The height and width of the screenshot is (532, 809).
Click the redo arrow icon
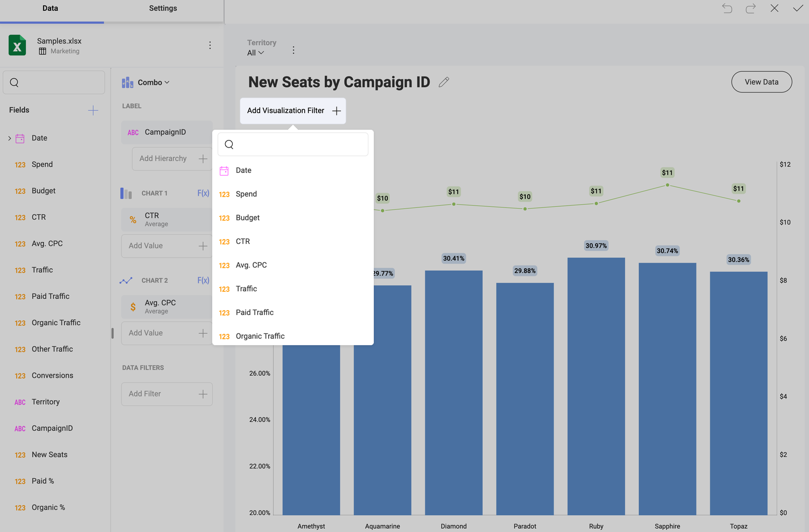[751, 8]
